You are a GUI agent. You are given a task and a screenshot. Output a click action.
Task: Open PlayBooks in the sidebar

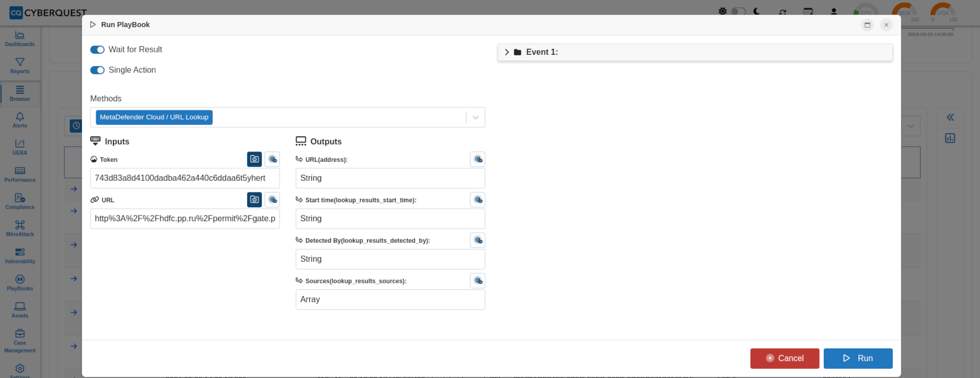[x=20, y=282]
